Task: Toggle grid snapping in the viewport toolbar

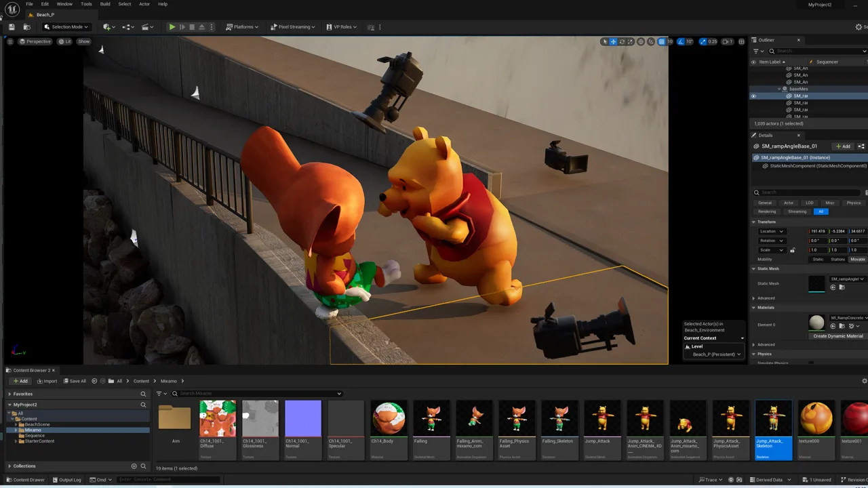Action: pyautogui.click(x=661, y=41)
